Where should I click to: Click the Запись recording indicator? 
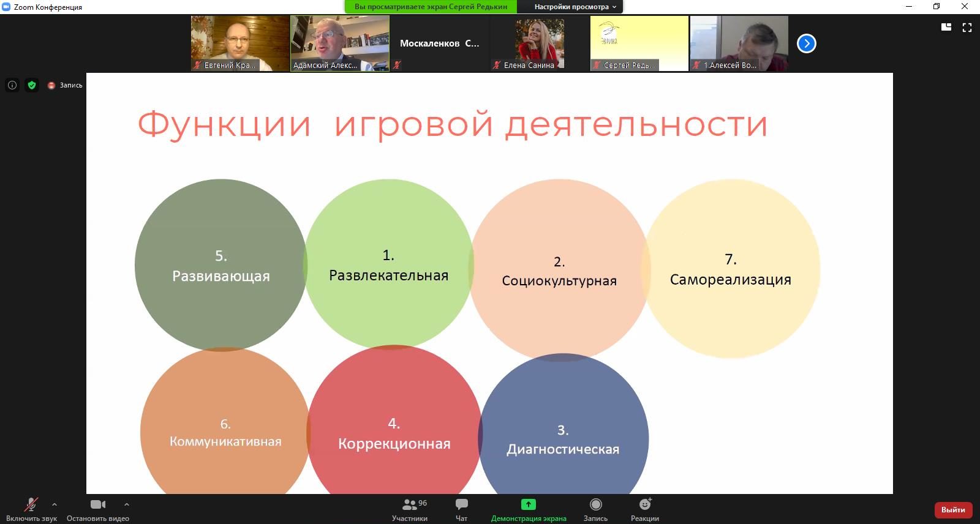66,85
